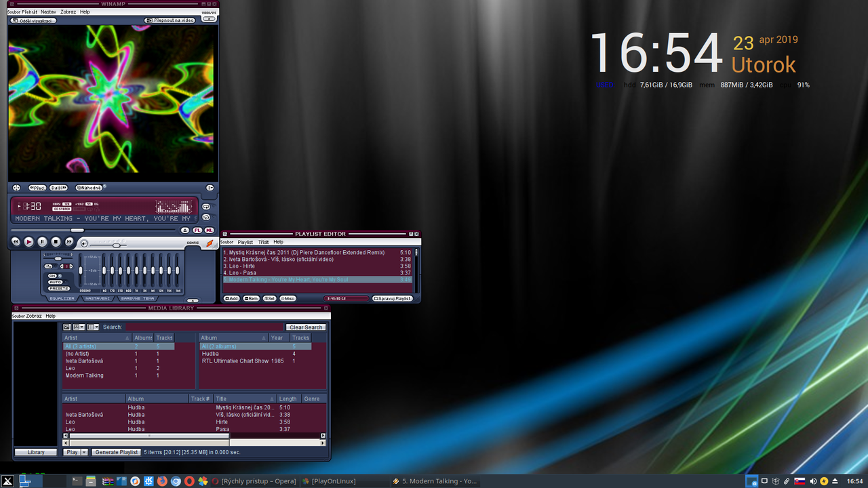Open Winamp 'Soubor' menu
The height and width of the screenshot is (488, 868).
click(14, 12)
